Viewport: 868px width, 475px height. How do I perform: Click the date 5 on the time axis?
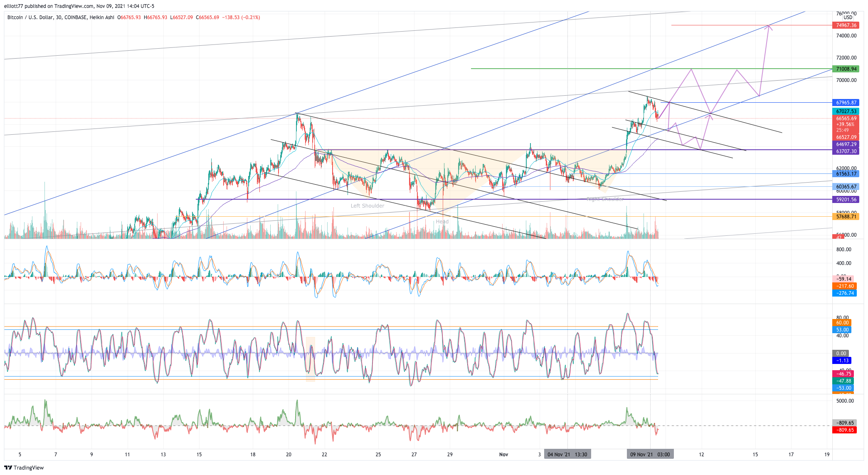(x=20, y=455)
